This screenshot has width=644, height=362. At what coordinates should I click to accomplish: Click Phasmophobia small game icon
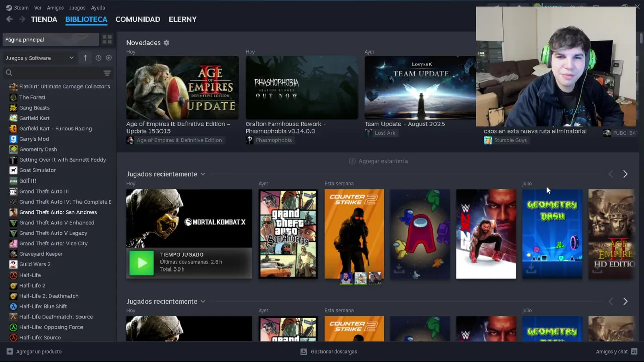pyautogui.click(x=250, y=140)
